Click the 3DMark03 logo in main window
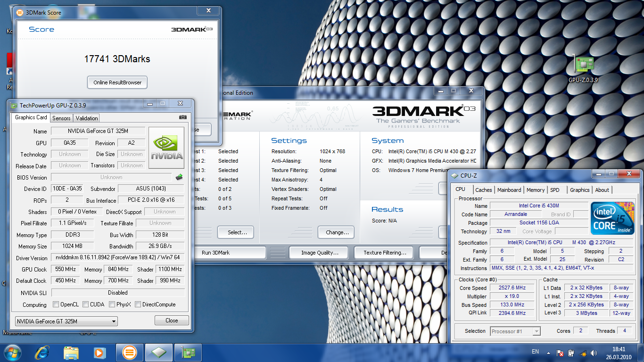 [424, 115]
